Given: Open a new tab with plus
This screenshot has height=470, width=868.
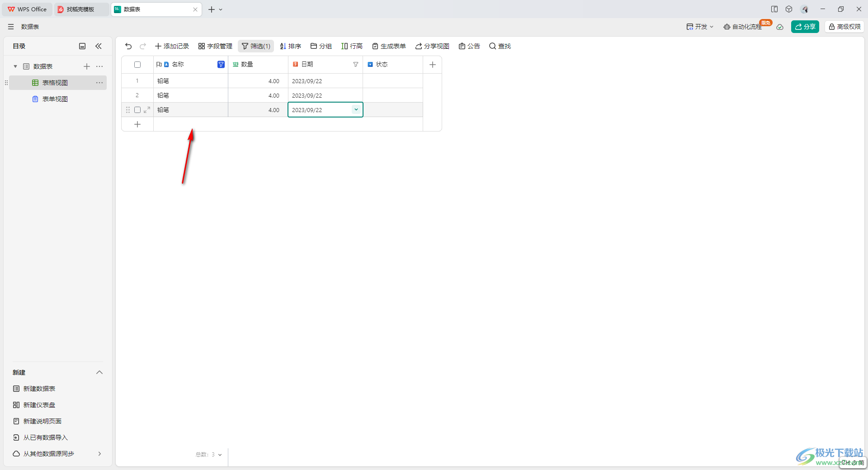Looking at the screenshot, I should pos(211,9).
